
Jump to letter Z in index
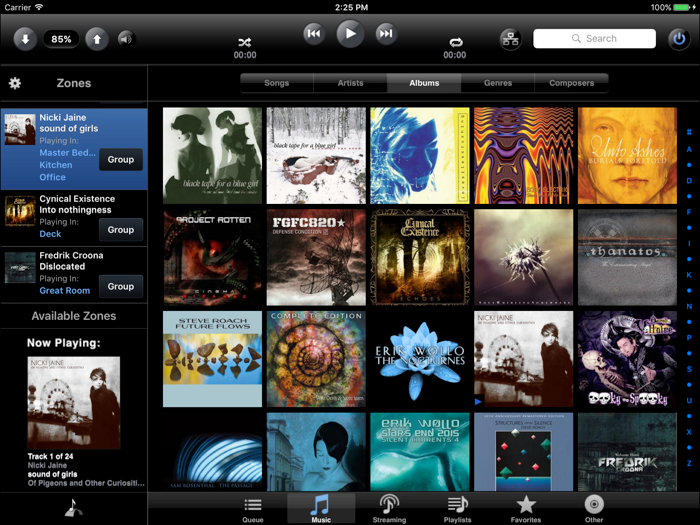click(689, 463)
